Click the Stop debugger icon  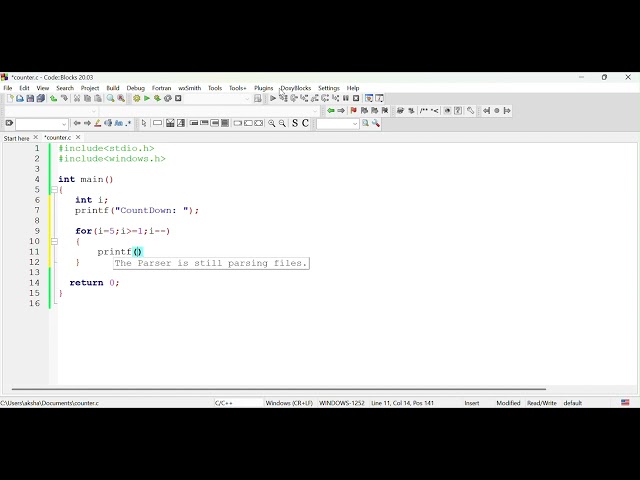[356, 98]
